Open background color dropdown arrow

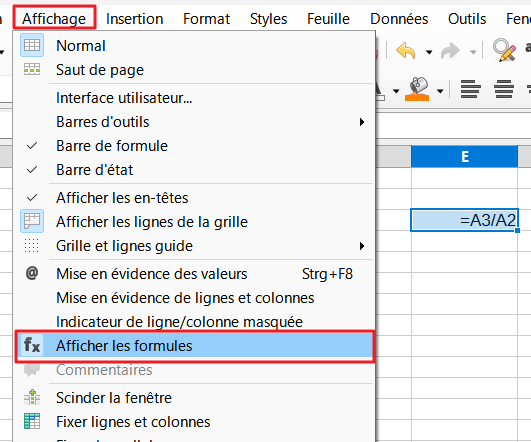tap(440, 91)
